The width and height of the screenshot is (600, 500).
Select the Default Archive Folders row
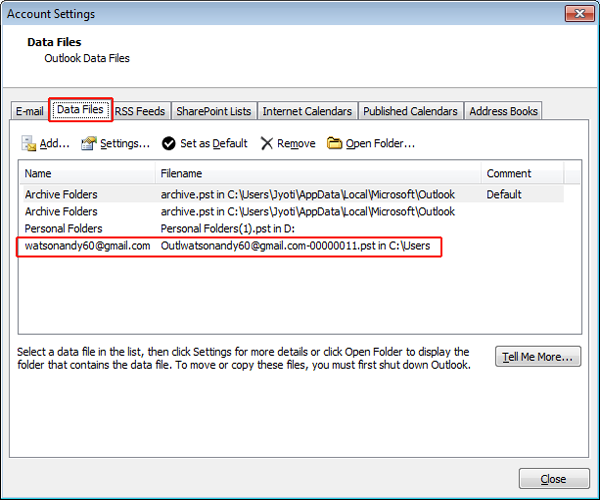point(292,194)
